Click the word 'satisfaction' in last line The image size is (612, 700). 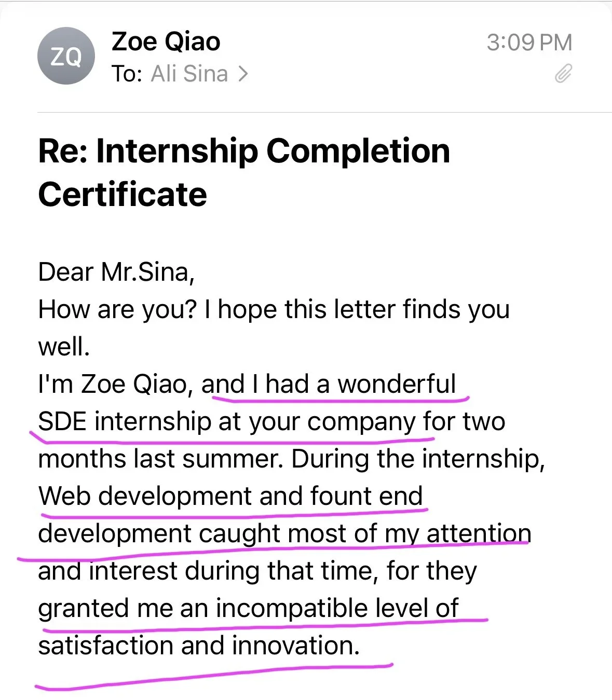106,646
